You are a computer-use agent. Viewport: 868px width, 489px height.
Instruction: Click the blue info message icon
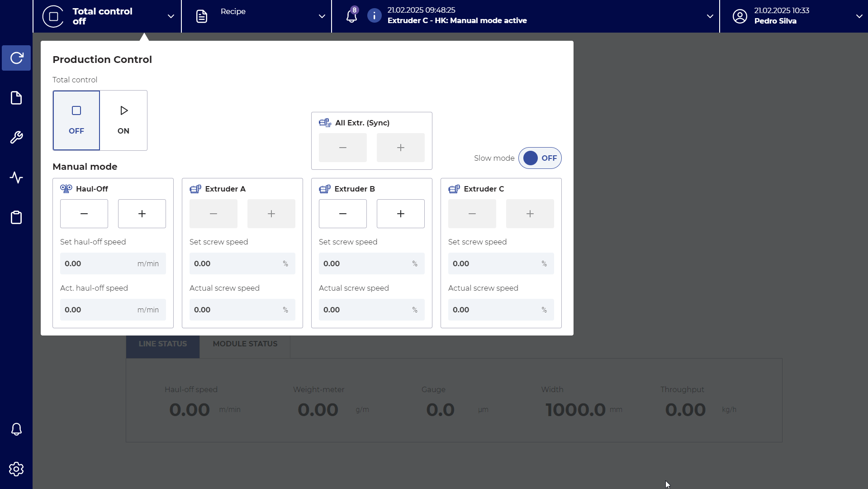(x=374, y=16)
